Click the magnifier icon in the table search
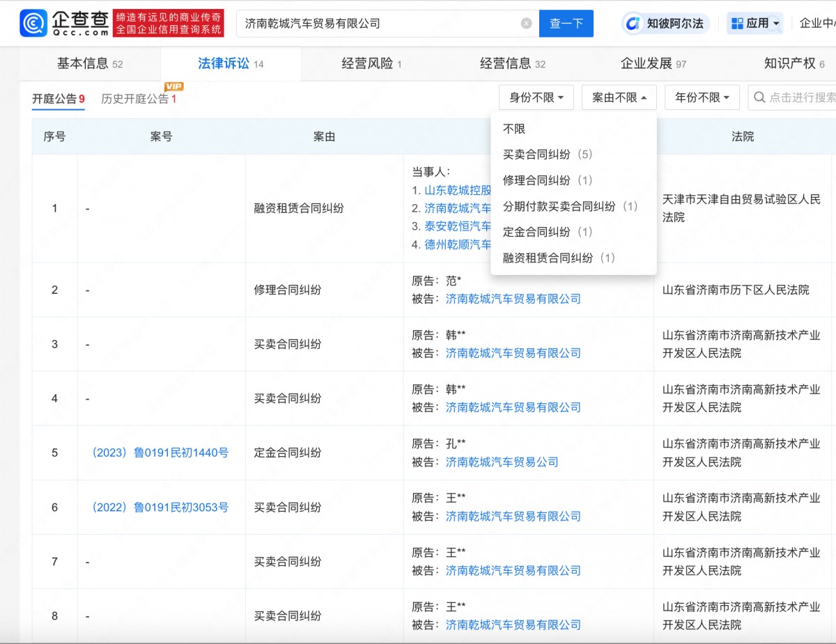The image size is (836, 644). coord(759,97)
